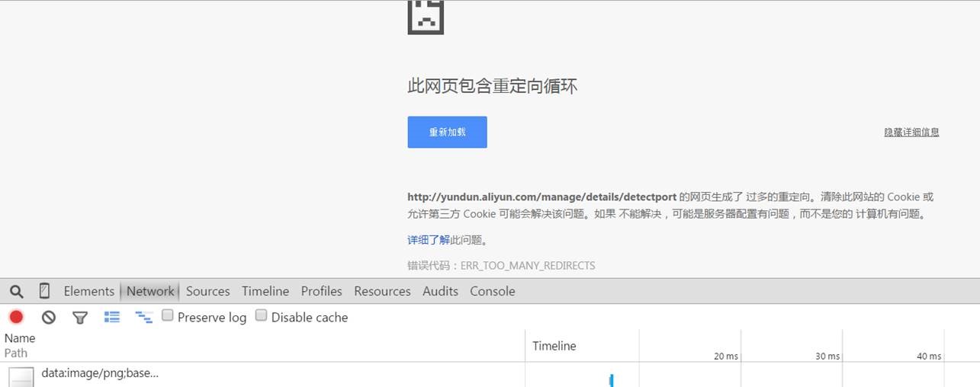Sort requests by the Name column header
This screenshot has height=387, width=980.
(x=21, y=338)
